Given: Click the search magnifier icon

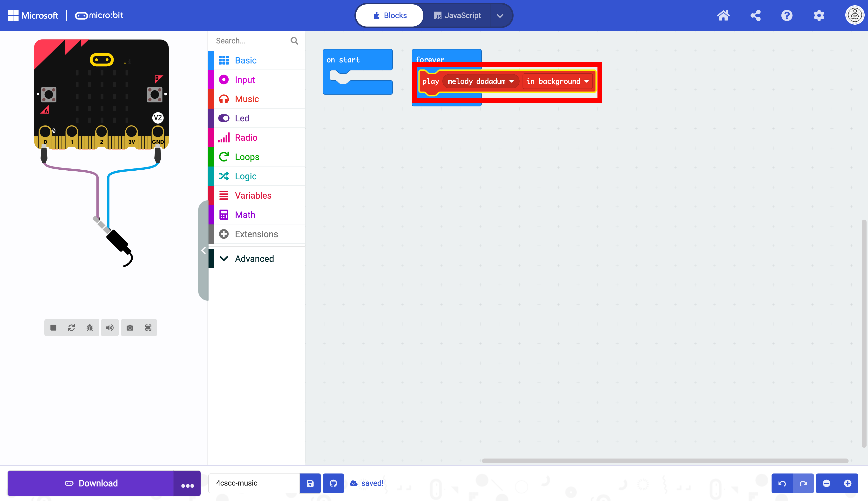Looking at the screenshot, I should [x=294, y=41].
